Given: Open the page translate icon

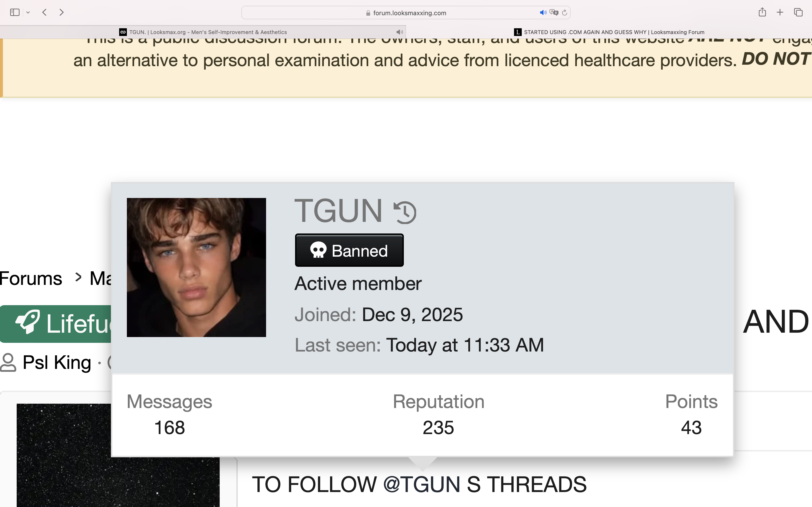Looking at the screenshot, I should [x=554, y=13].
